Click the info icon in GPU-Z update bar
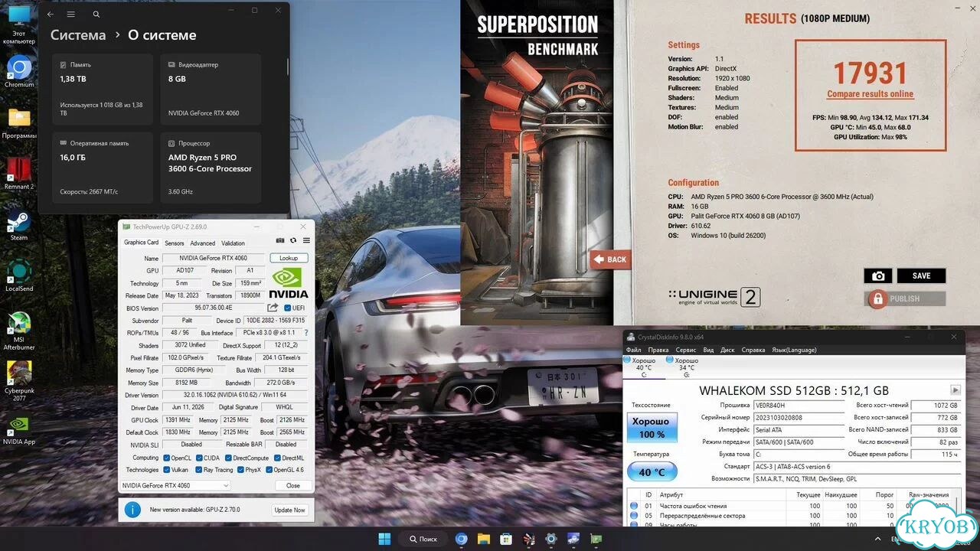This screenshot has height=551, width=980. pos(132,510)
